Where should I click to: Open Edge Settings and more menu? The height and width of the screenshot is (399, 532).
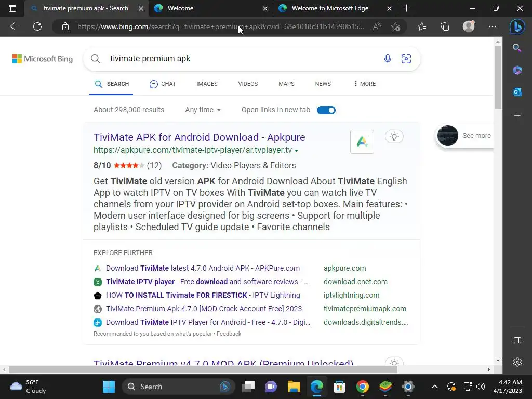coord(493,26)
